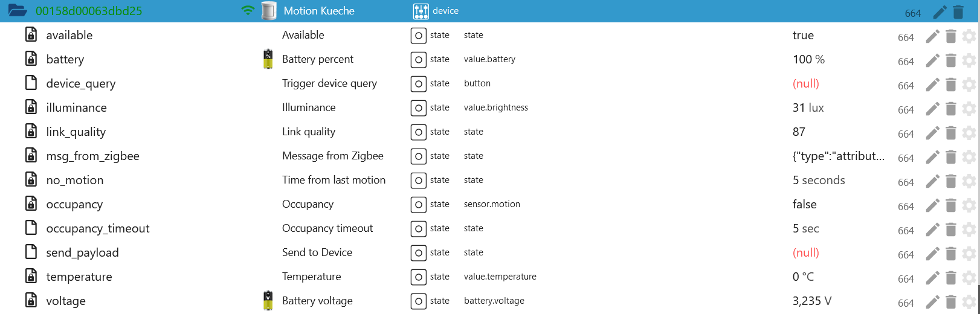Image resolution: width=980 pixels, height=314 pixels.
Task: Delete the Motion Kueche device via trash icon
Action: 958,12
